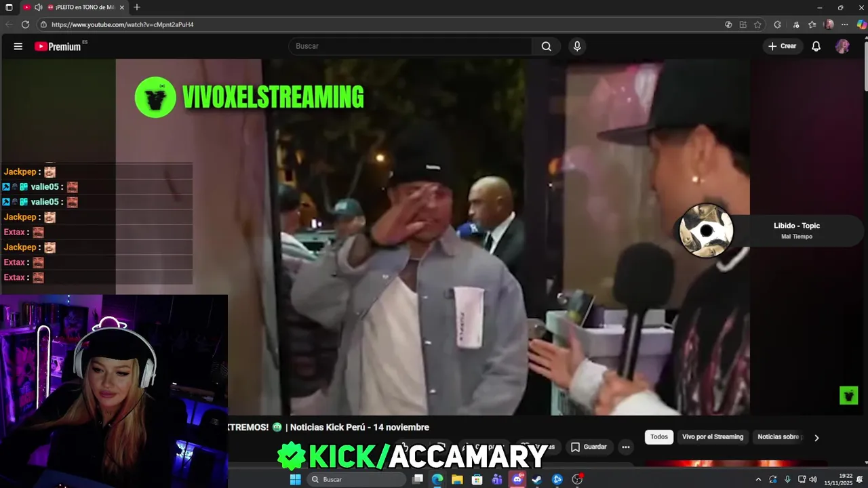Open the Windows Start menu
This screenshot has width=868, height=488.
[296, 479]
